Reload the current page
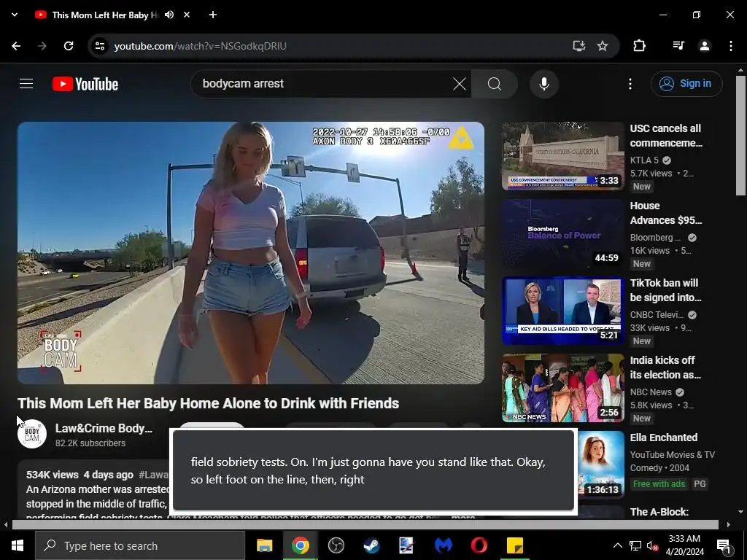 69,46
